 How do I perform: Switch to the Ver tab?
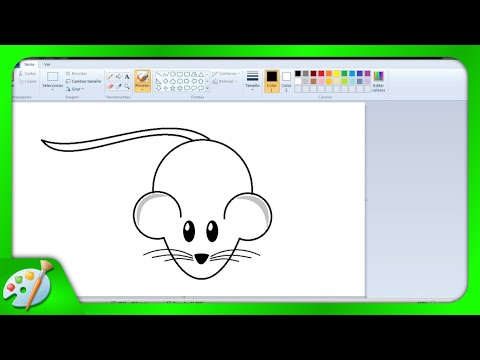[x=47, y=64]
